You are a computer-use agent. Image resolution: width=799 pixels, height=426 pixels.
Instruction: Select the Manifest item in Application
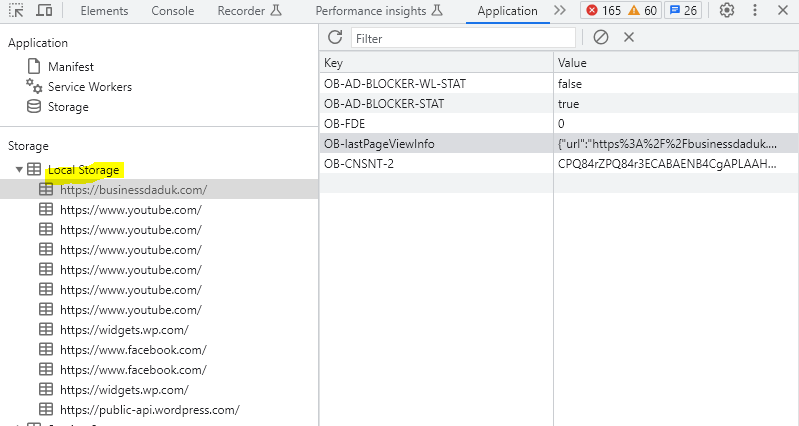[70, 66]
